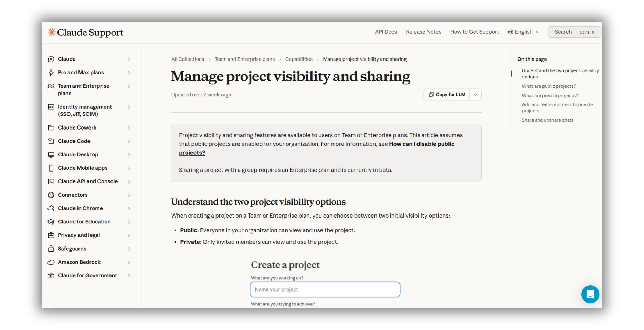Open How to Get Support link
The height and width of the screenshot is (330, 644).
(x=474, y=32)
